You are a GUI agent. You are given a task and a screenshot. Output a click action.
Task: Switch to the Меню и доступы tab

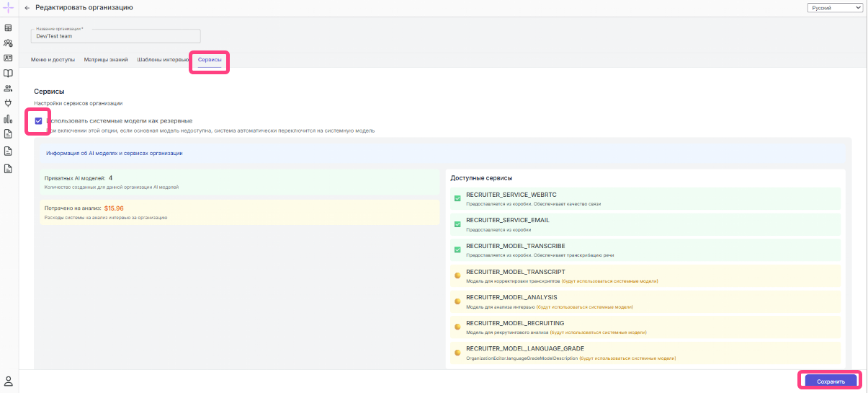click(53, 60)
